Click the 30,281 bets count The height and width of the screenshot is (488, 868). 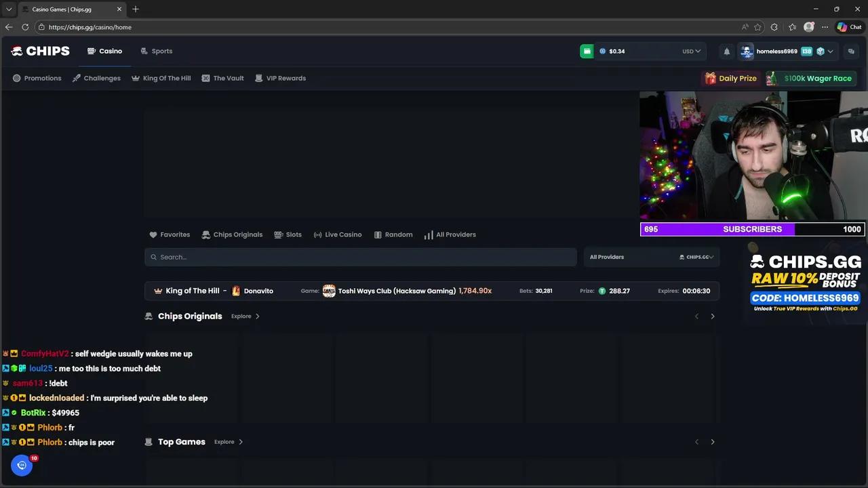coord(544,291)
